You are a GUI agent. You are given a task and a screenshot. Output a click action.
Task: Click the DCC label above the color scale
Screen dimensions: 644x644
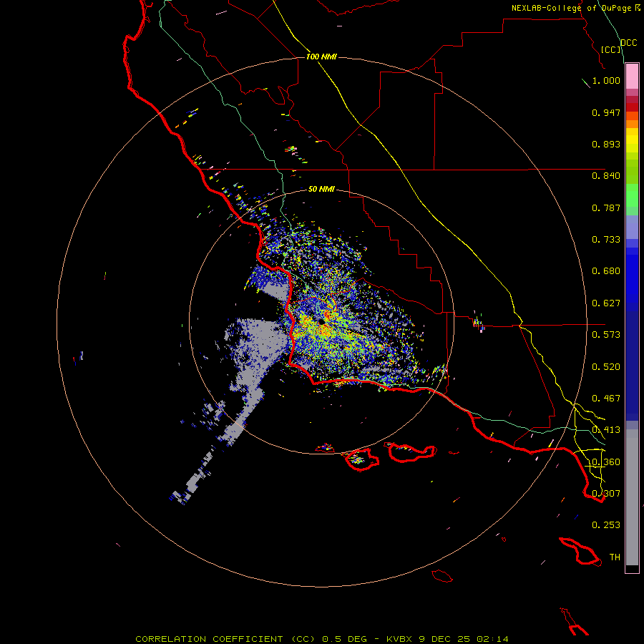pyautogui.click(x=629, y=43)
